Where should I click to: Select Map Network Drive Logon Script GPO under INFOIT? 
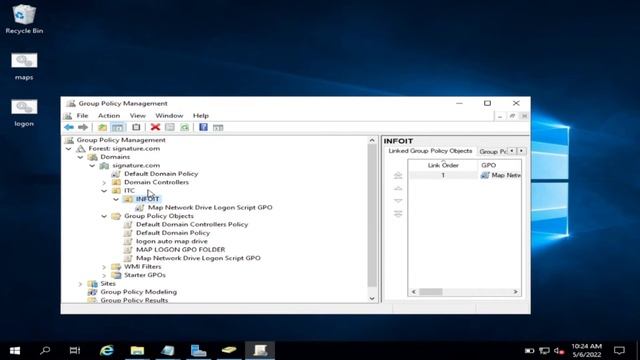coord(210,208)
